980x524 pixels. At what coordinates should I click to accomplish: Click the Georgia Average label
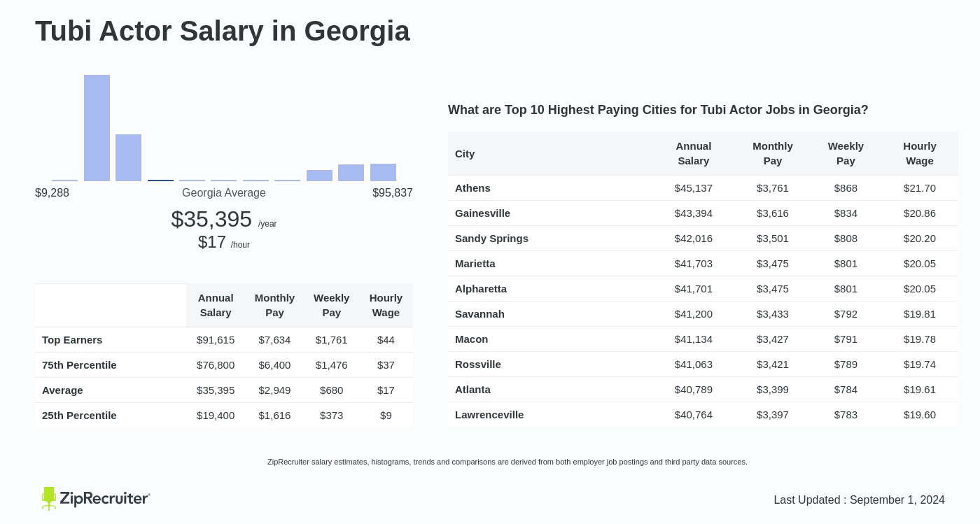224,192
